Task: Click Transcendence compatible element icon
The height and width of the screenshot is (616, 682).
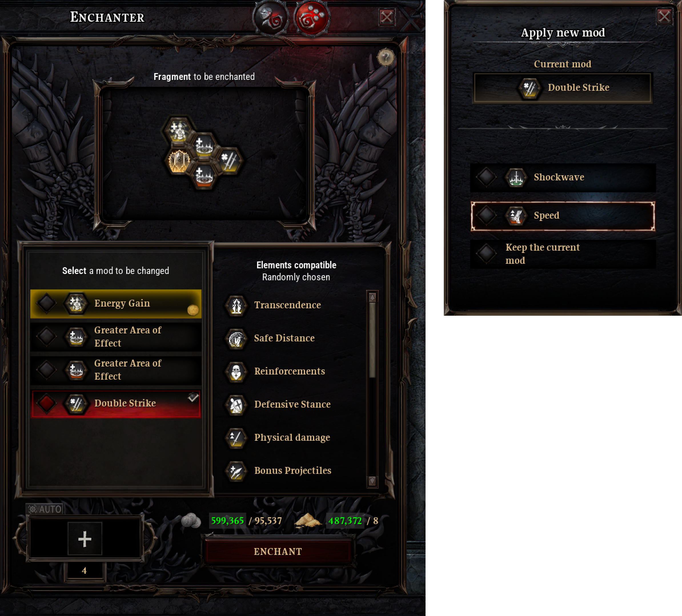Action: click(x=236, y=305)
